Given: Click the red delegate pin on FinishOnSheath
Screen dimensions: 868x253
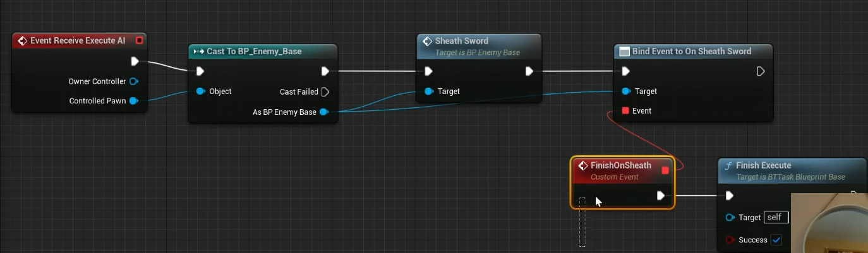Looking at the screenshot, I should (x=665, y=170).
